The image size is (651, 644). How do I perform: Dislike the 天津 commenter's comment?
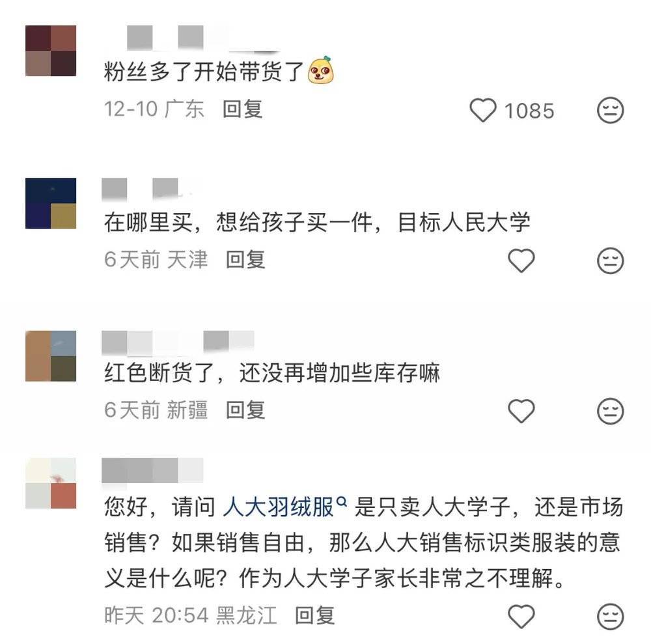[610, 260]
